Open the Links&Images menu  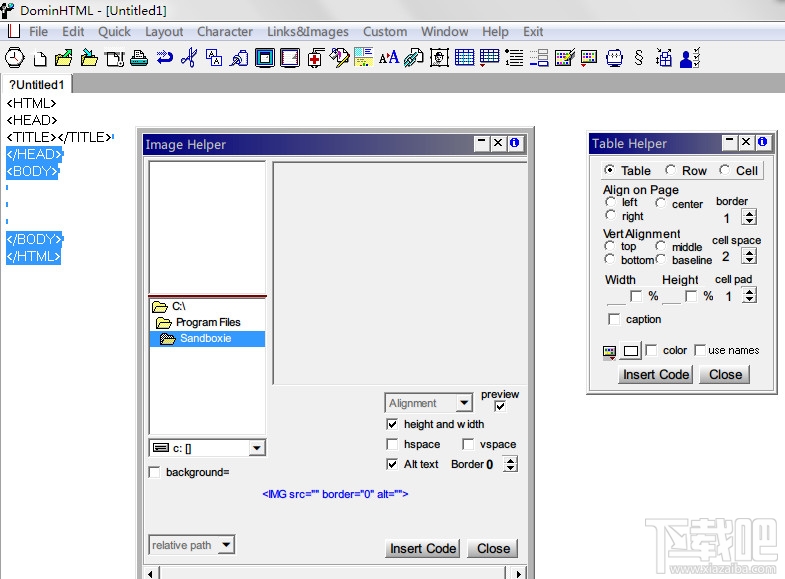coord(308,32)
